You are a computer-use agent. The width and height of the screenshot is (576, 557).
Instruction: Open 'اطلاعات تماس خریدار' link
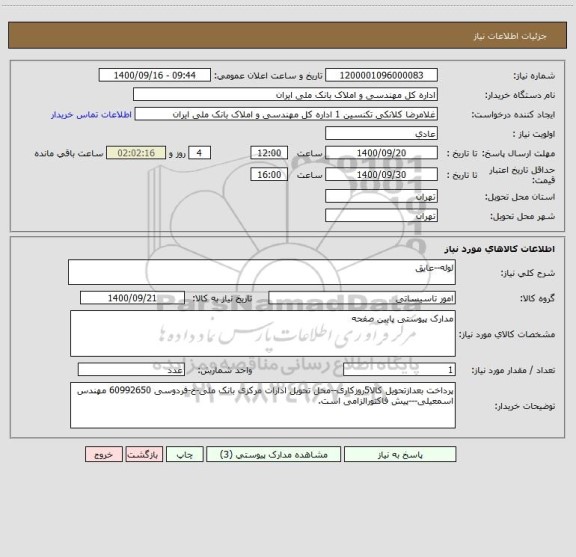pyautogui.click(x=91, y=115)
